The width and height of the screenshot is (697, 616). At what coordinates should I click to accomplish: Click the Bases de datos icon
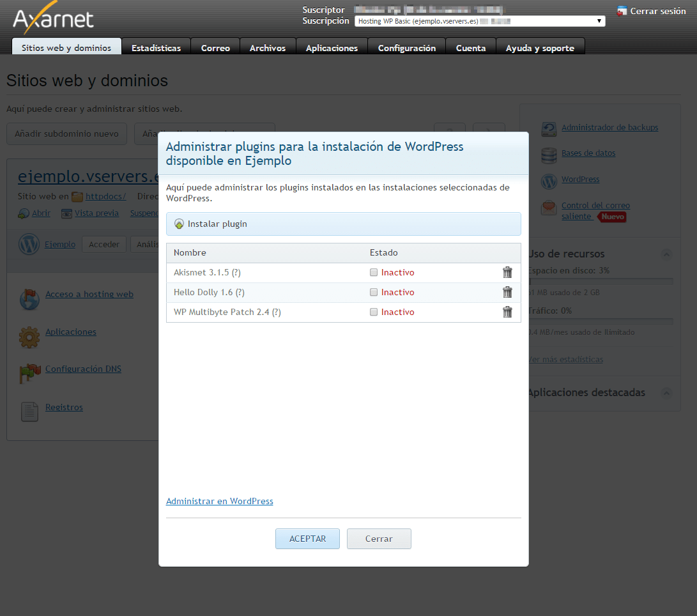(x=549, y=155)
